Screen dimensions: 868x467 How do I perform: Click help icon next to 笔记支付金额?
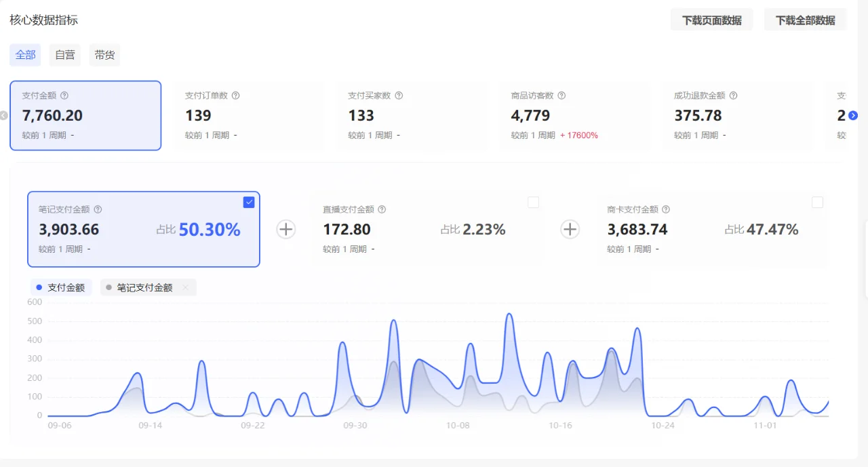(98, 209)
